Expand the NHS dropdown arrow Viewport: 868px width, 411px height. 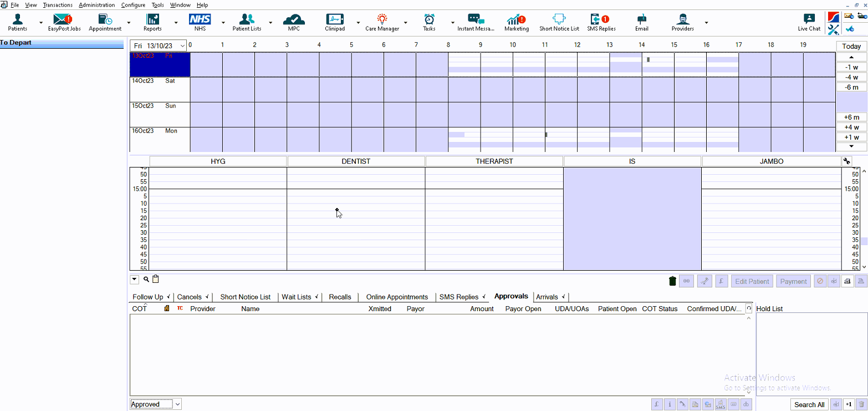[x=223, y=23]
